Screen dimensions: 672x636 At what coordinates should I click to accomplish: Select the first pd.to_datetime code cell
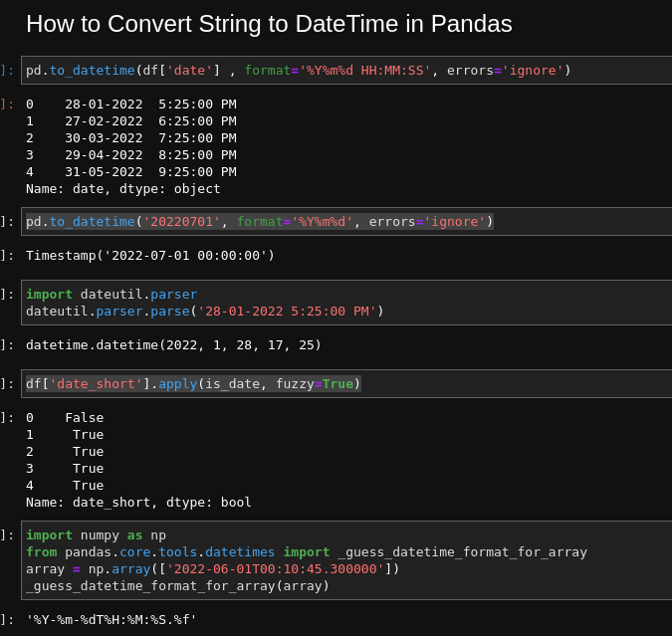[346, 71]
